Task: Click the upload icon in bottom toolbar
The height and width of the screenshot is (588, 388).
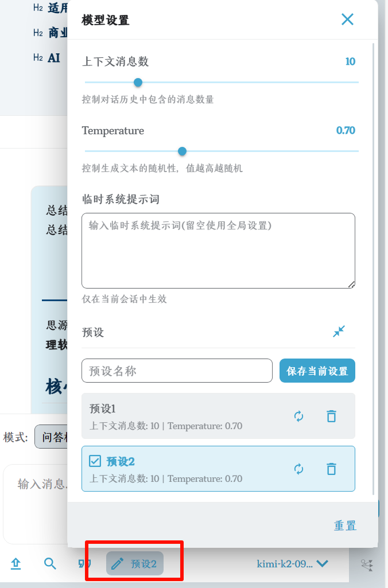Action: 16,564
